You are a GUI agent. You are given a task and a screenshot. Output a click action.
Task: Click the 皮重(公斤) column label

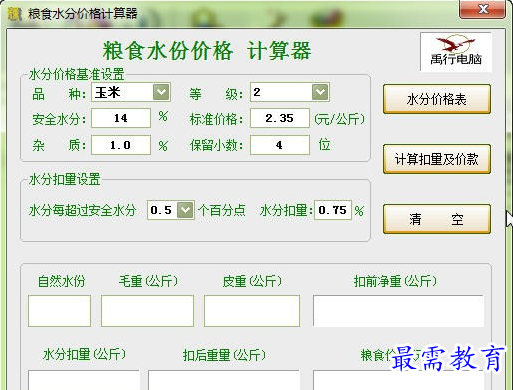click(x=252, y=281)
